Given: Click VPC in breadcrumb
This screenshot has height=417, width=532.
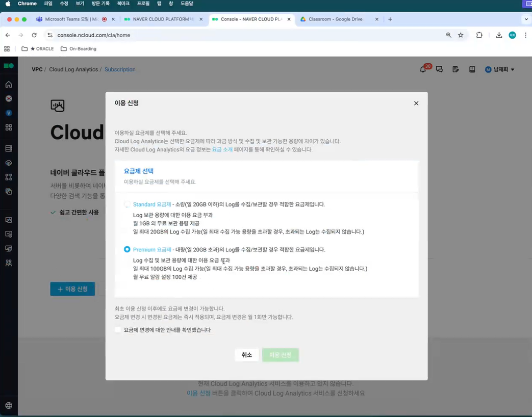Looking at the screenshot, I should point(37,69).
